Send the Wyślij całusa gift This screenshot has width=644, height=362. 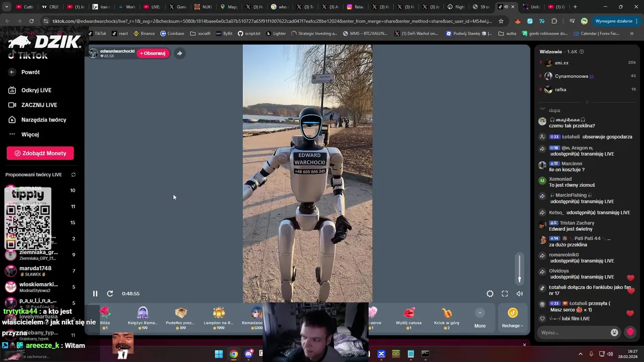(409, 318)
